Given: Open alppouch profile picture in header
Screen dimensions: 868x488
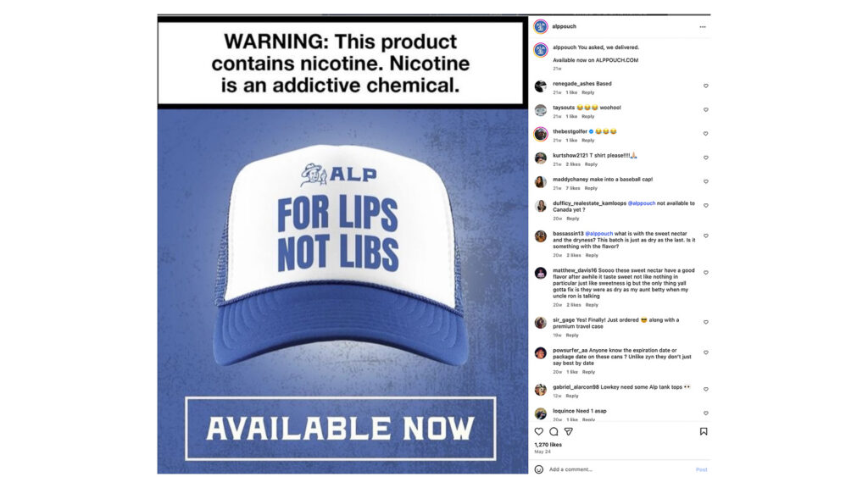Looking at the screenshot, I should pos(540,26).
